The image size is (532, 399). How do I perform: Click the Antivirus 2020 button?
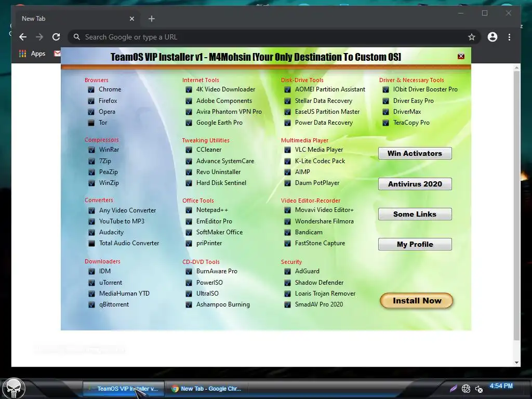415,184
